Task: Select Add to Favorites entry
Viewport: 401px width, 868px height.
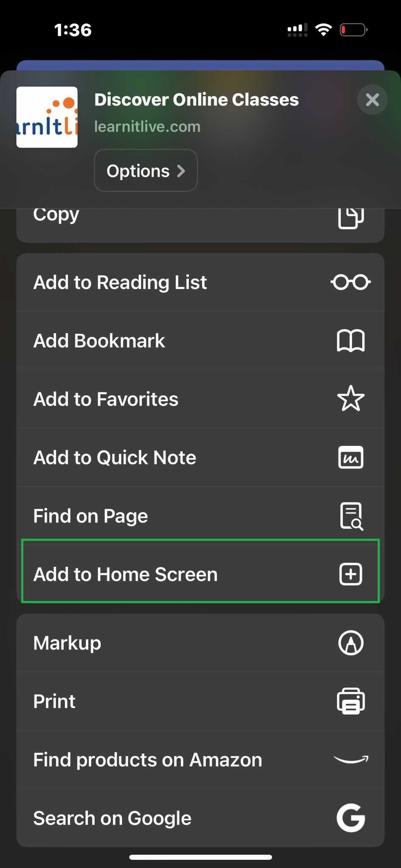Action: click(106, 399)
